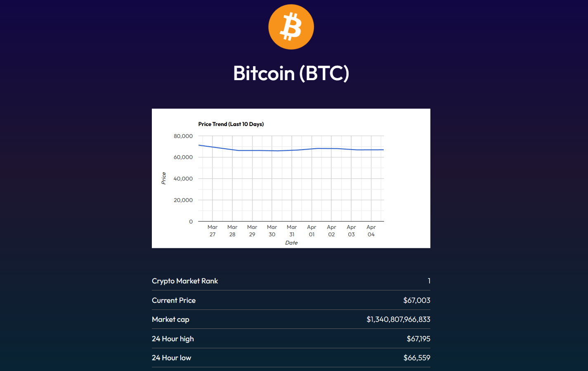This screenshot has height=371, width=588.
Task: Click the market cap value $1,340,807,966,833
Action: click(398, 319)
